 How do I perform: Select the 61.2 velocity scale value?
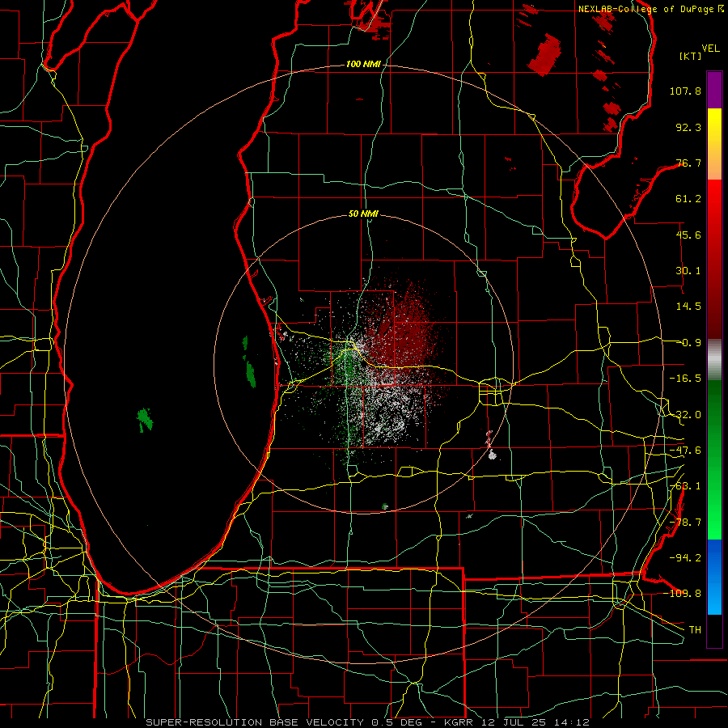688,199
